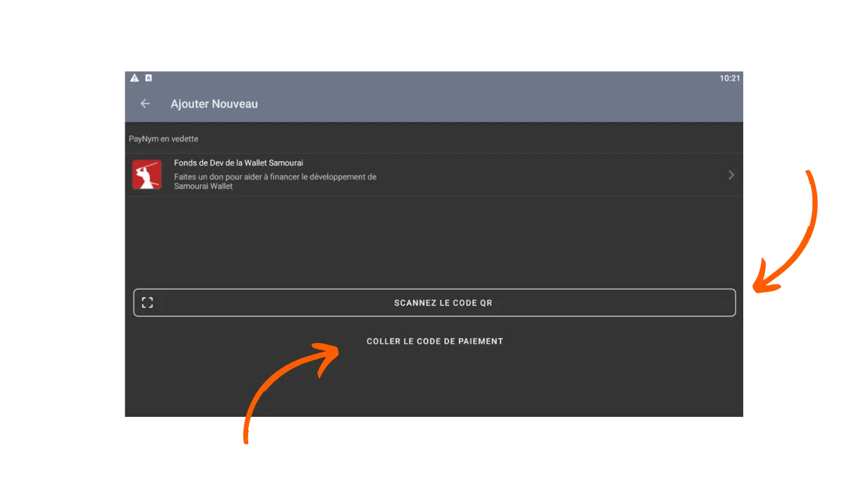Tap the back arrow in the toolbar
Viewport: 868px width, 488px height.
coord(145,103)
